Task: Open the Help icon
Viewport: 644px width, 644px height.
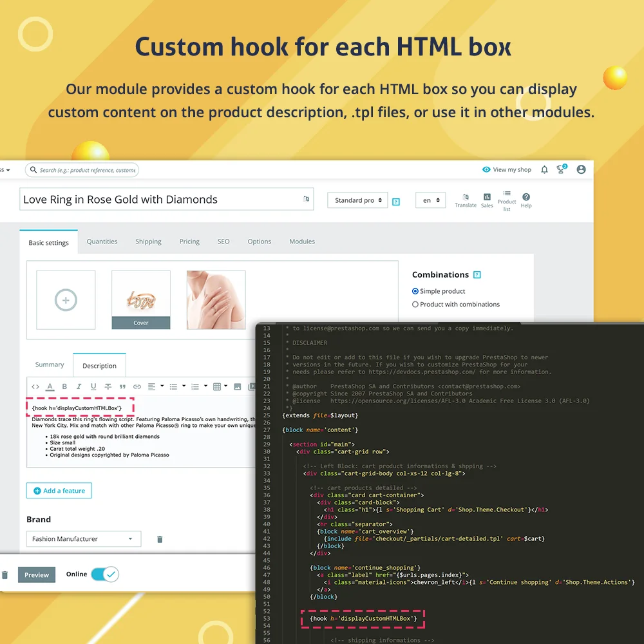Action: click(526, 200)
